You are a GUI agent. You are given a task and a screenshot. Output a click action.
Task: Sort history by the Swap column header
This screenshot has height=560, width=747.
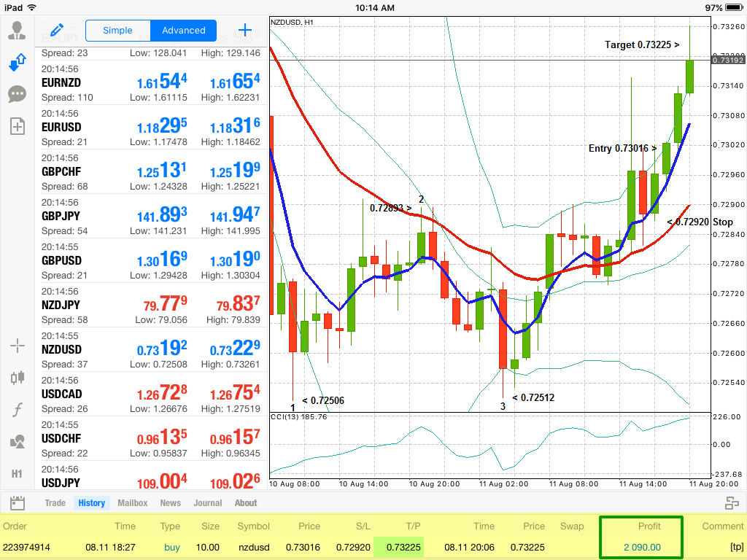(x=572, y=526)
